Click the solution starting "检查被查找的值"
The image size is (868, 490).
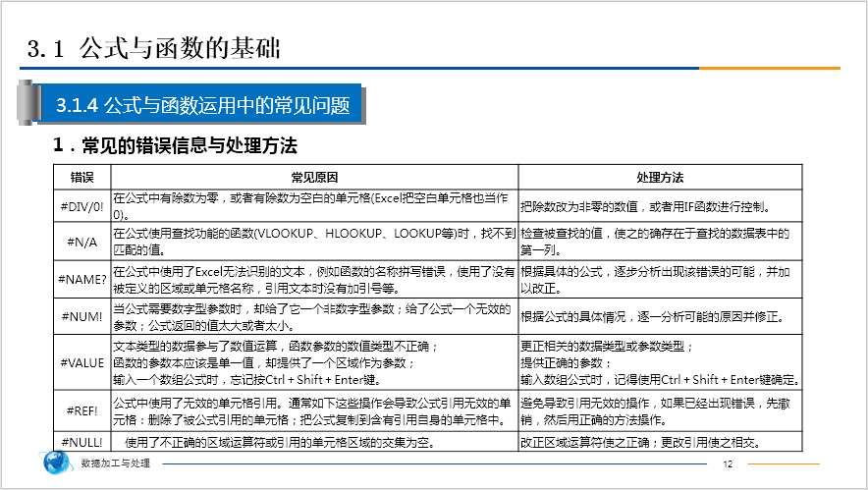point(660,242)
